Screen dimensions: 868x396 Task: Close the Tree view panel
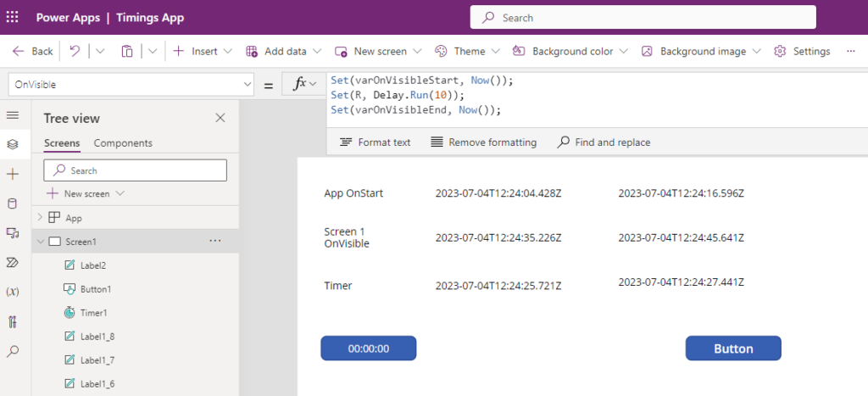[x=220, y=117]
